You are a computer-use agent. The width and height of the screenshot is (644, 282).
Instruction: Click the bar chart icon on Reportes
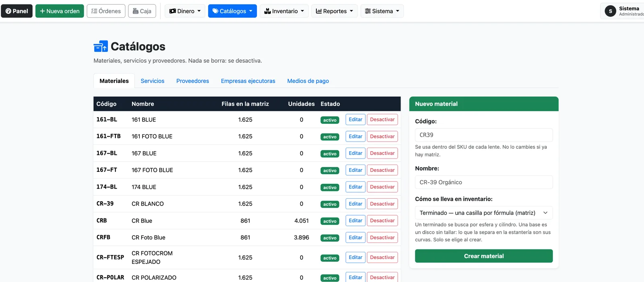319,11
